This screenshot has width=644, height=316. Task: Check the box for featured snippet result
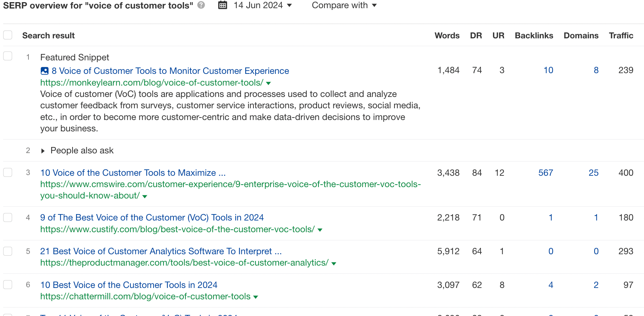coord(8,56)
